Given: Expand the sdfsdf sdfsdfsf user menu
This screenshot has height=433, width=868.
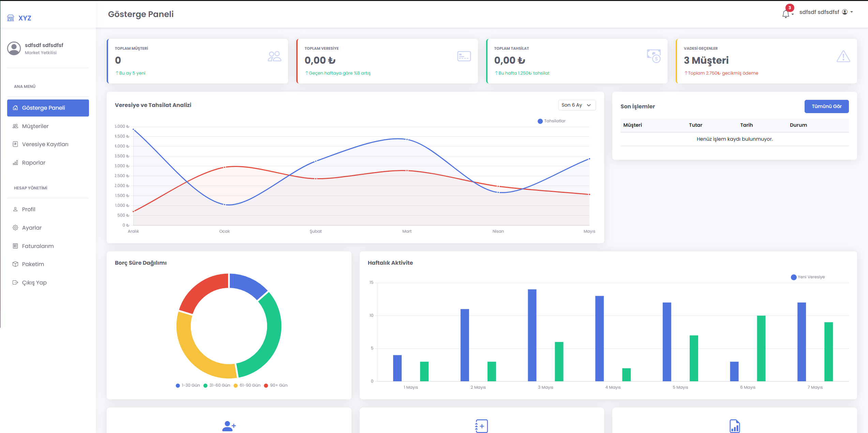Looking at the screenshot, I should pos(826,12).
